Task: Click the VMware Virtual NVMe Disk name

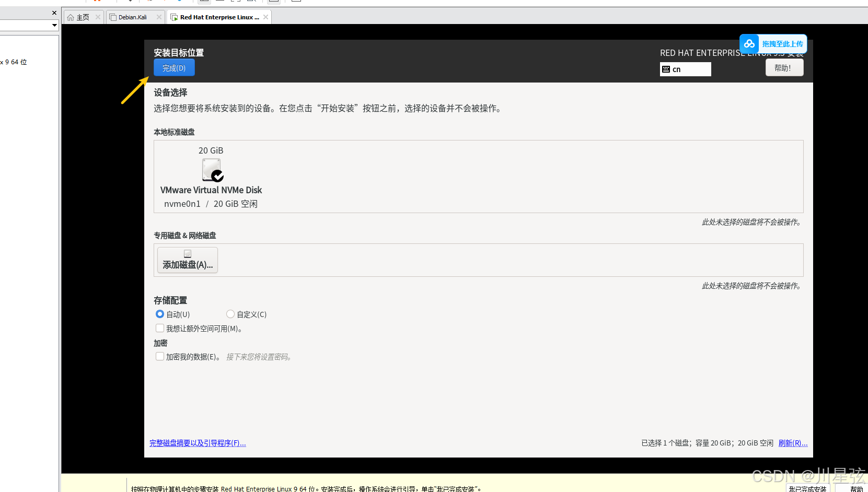Action: coord(211,190)
